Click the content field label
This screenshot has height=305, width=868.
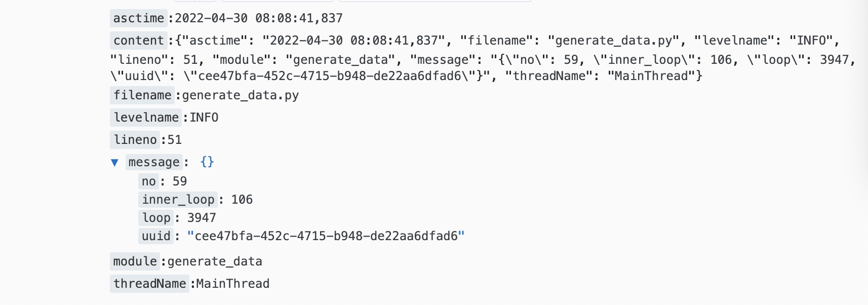[x=139, y=41]
